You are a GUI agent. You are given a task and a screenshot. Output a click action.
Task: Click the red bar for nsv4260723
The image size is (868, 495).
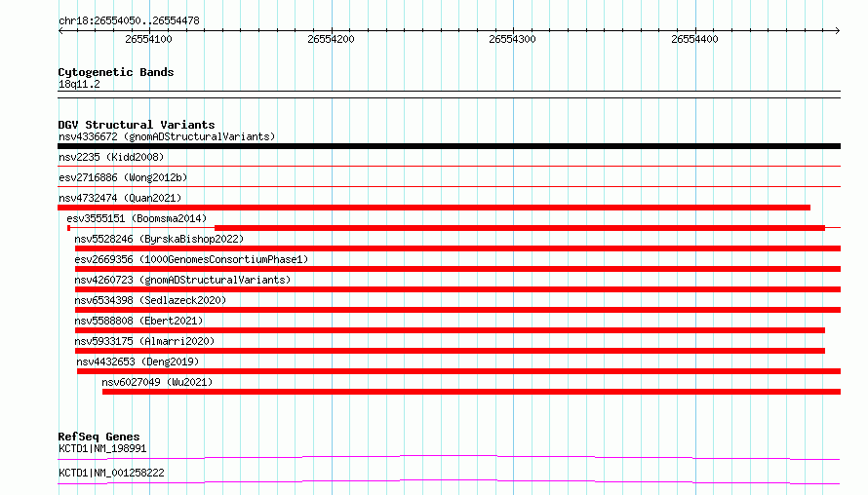coord(457,289)
